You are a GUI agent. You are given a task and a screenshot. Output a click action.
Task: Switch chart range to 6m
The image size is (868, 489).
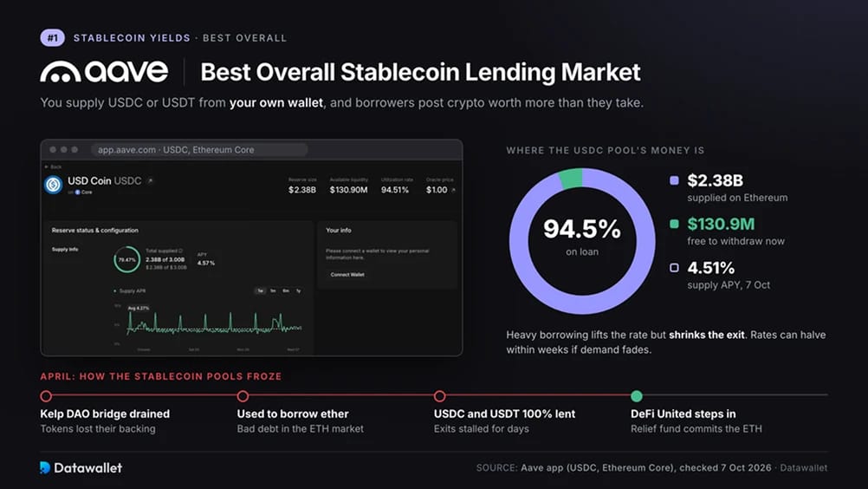286,290
